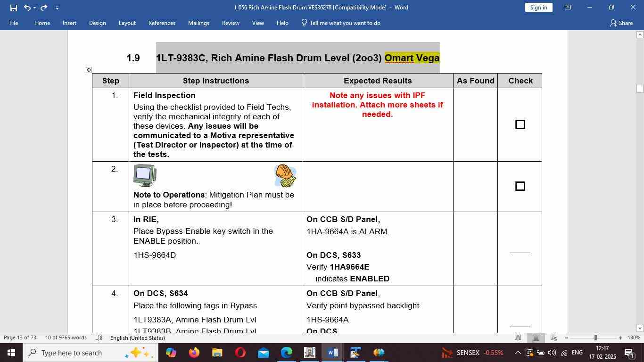Click the zoom out minus button
The height and width of the screenshot is (362, 644).
(x=566, y=337)
